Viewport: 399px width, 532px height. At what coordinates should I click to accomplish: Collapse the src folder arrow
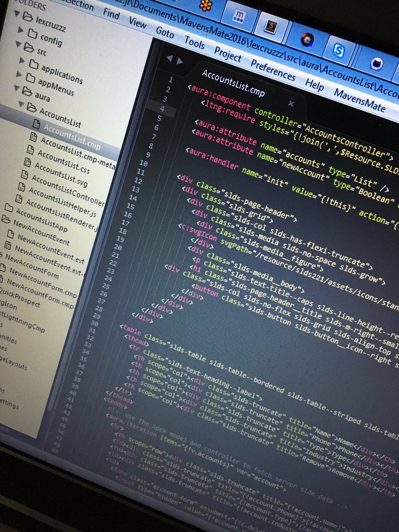[x=18, y=44]
